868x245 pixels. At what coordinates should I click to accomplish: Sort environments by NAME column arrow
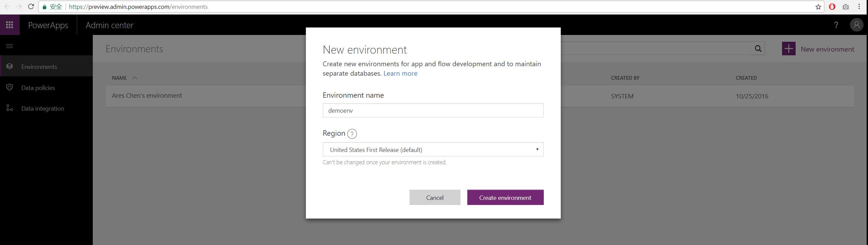click(135, 78)
